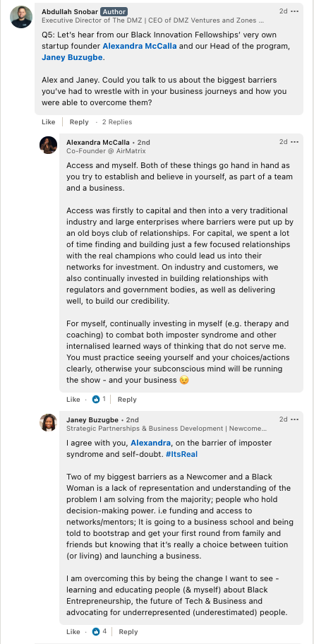Open the Alexandra McCalla mention link in Q5
The height and width of the screenshot is (644, 314).
point(140,46)
